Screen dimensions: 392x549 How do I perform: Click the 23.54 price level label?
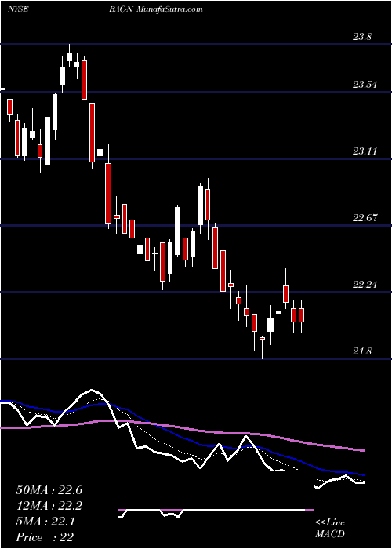365,85
